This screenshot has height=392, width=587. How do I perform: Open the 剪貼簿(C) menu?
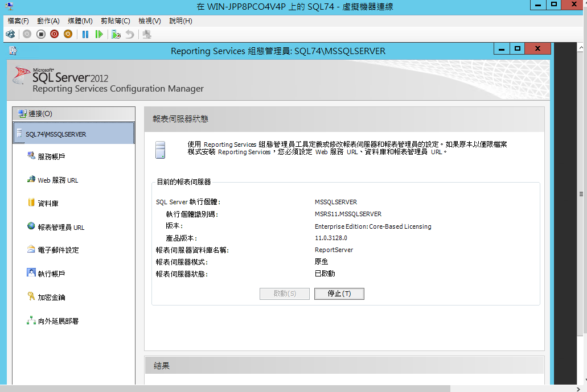click(116, 21)
